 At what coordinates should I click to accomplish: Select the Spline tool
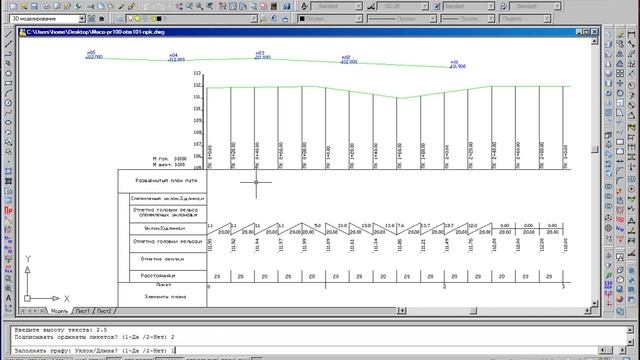[8, 113]
